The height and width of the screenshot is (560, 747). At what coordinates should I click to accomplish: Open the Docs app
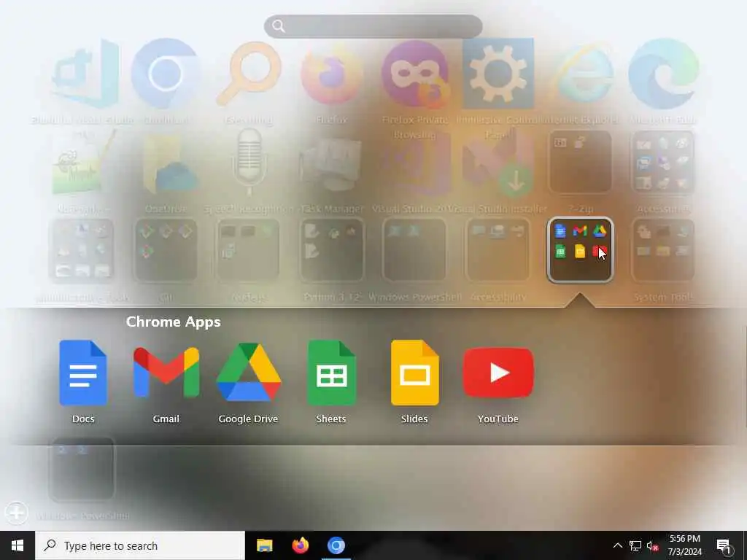point(83,373)
